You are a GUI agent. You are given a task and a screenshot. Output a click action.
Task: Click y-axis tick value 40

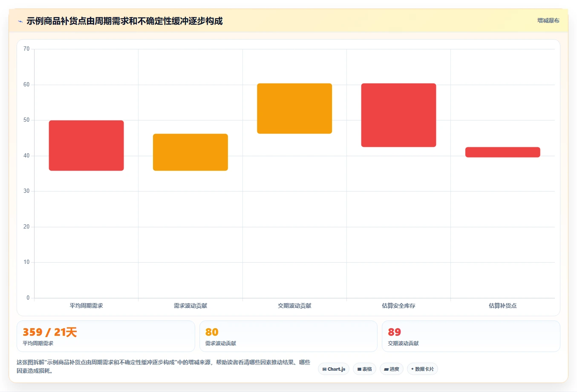[x=26, y=156]
